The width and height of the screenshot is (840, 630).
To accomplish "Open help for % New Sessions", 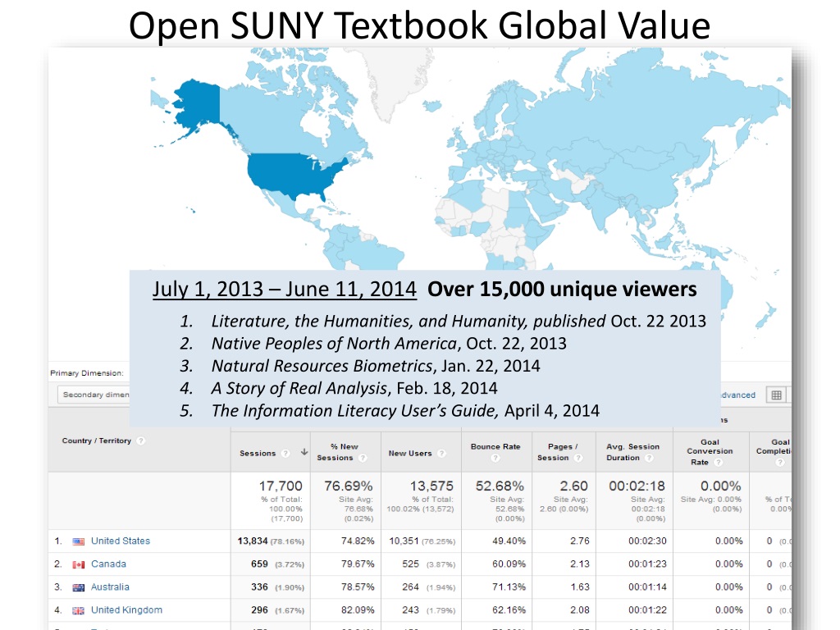I will [x=363, y=458].
